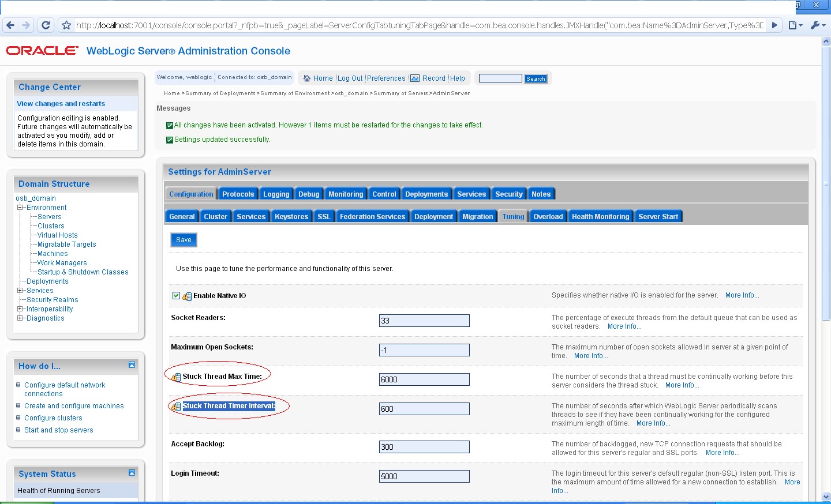Go forward using the browser forward arrow
This screenshot has height=504, width=831.
point(26,25)
